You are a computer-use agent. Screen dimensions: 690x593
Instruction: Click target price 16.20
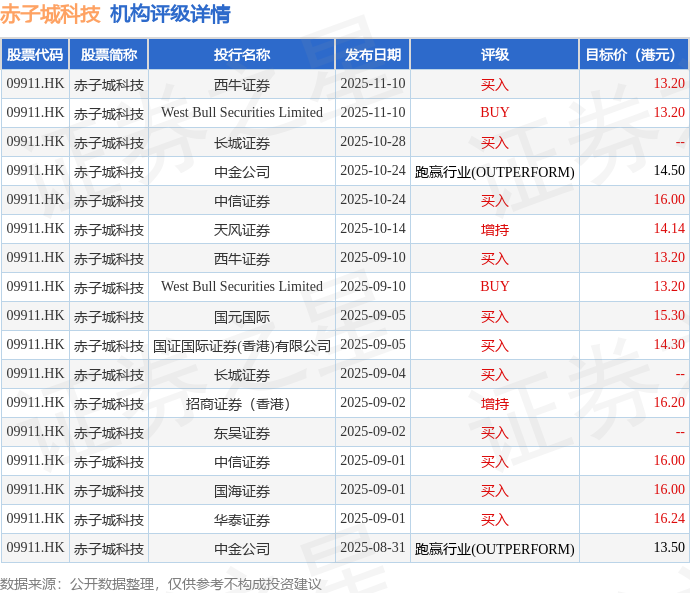669,403
